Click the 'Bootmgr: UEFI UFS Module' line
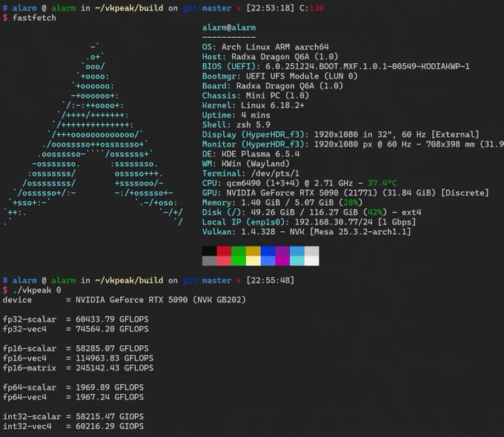Image resolution: width=504 pixels, height=437 pixels. (280, 76)
